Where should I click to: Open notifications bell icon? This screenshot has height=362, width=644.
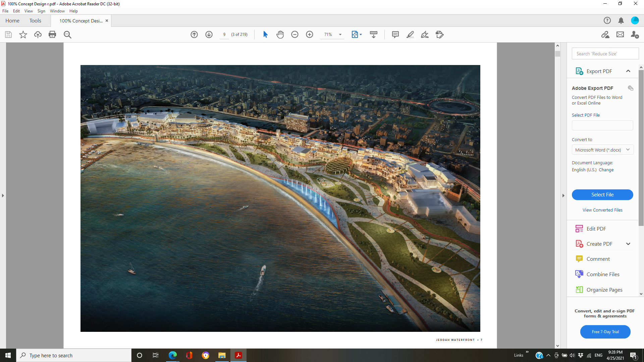(621, 20)
